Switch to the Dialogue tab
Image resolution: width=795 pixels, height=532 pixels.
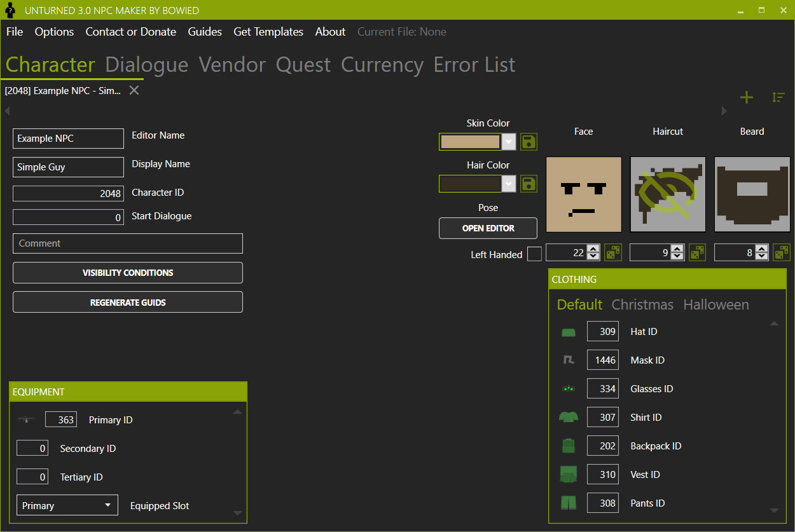pyautogui.click(x=147, y=65)
